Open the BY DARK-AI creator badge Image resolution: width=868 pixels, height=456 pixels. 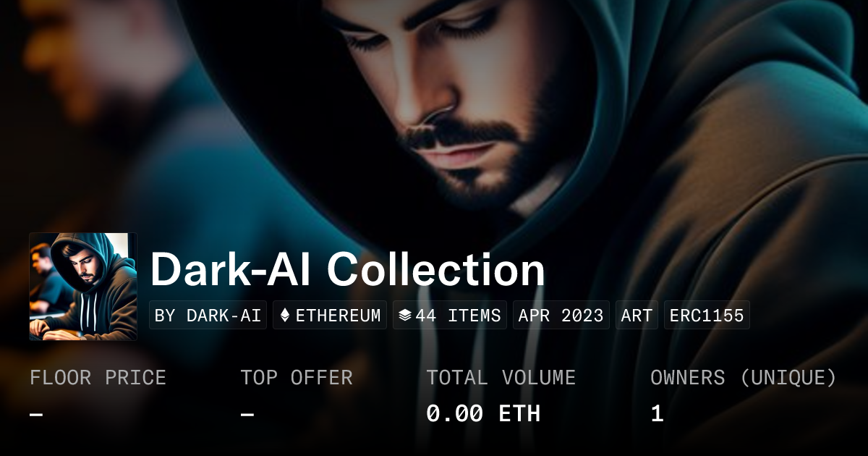click(x=208, y=316)
